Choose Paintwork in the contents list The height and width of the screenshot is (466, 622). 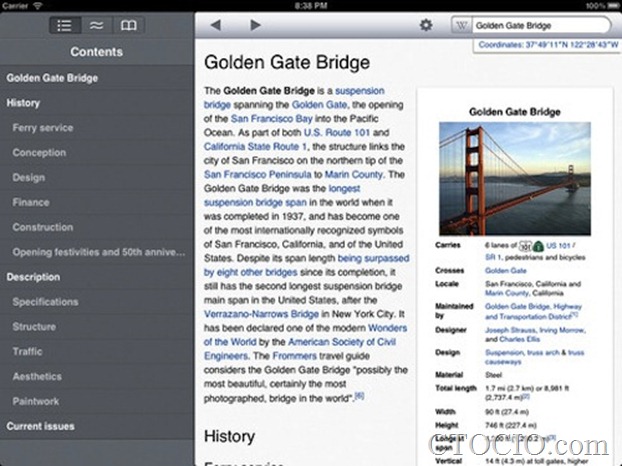pyautogui.click(x=37, y=402)
